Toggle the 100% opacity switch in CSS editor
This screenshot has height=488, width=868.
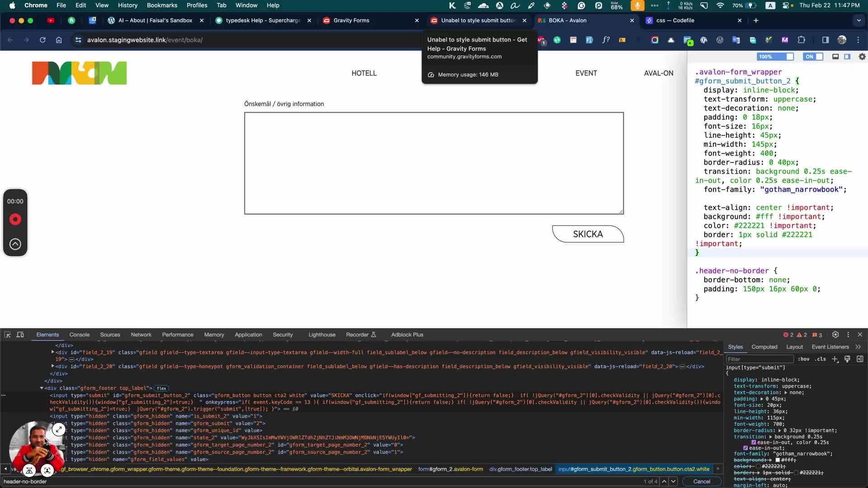(x=775, y=57)
